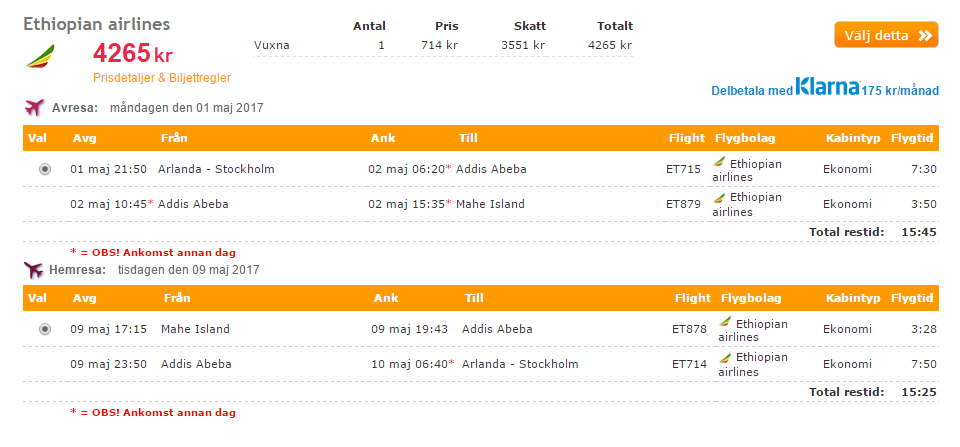Click the Flygbolag header in outbound table
The width and height of the screenshot is (960, 447).
[745, 138]
